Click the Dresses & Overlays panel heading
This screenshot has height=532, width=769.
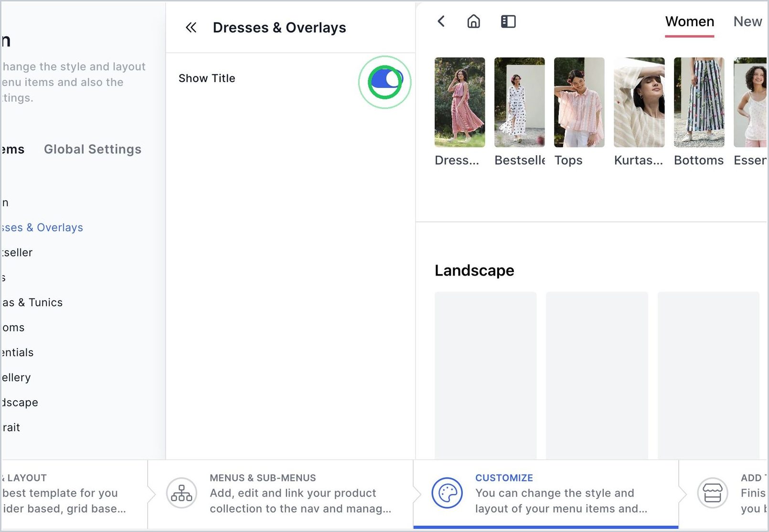[279, 28]
